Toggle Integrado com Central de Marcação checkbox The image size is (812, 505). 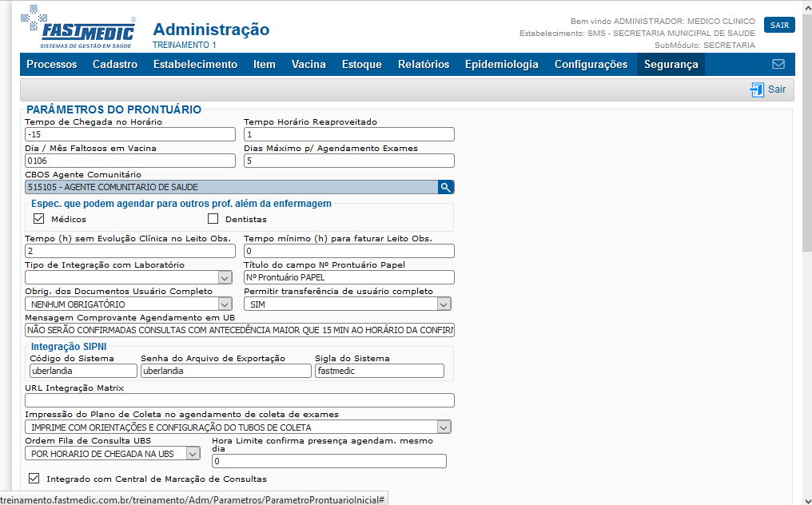point(34,479)
